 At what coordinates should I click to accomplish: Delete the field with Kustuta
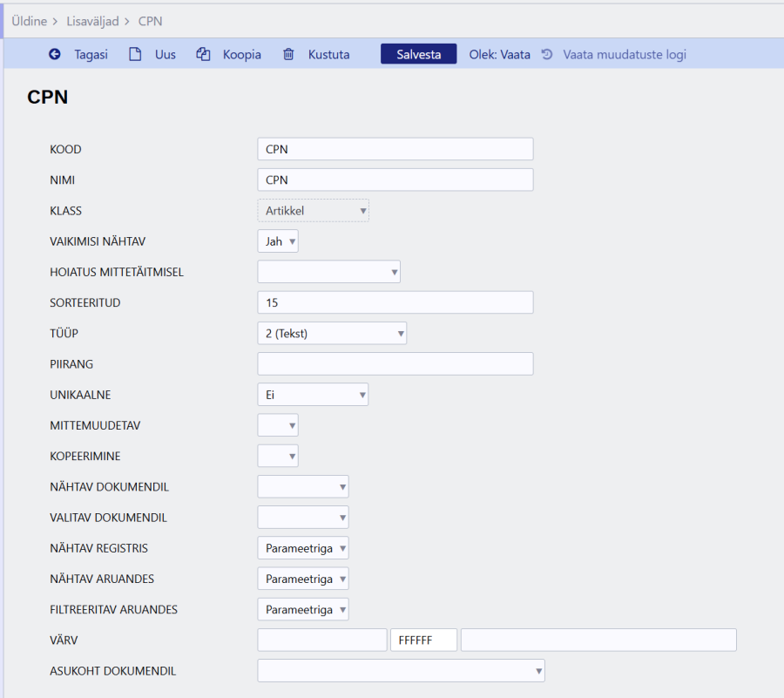(328, 54)
